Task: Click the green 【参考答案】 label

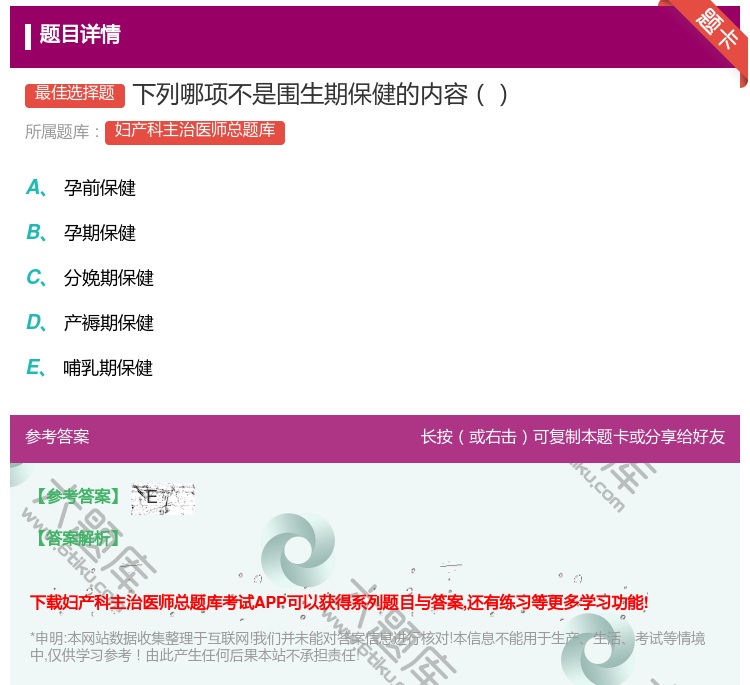Action: (76, 497)
